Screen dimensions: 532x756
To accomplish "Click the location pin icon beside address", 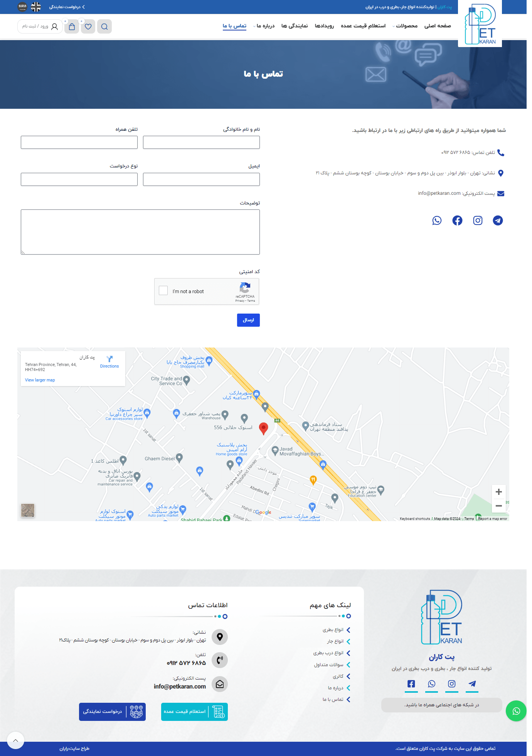I will pyautogui.click(x=501, y=173).
